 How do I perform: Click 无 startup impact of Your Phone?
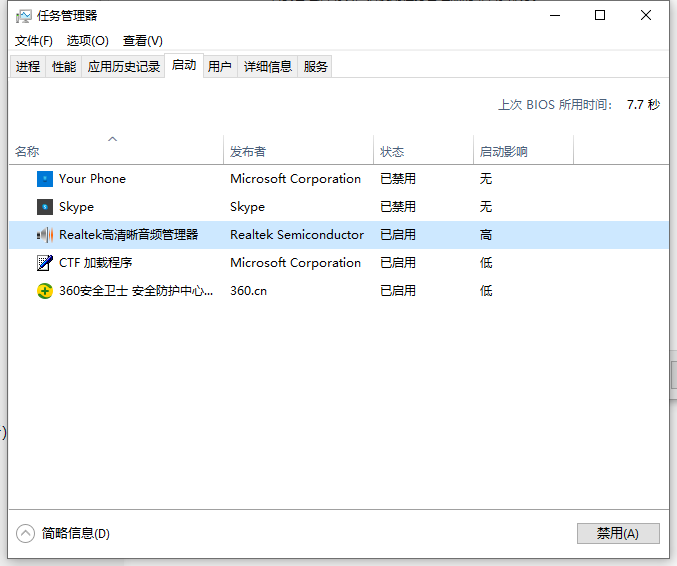coord(486,179)
